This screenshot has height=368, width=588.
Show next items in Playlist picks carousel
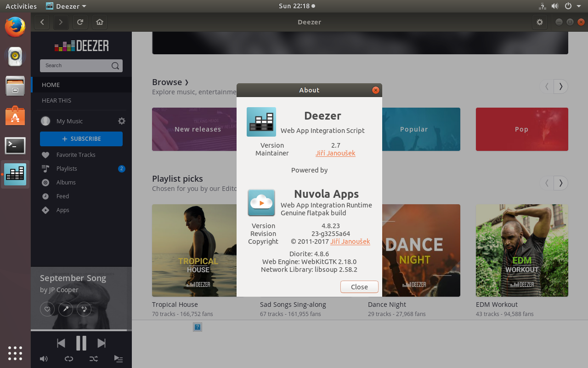(561, 183)
